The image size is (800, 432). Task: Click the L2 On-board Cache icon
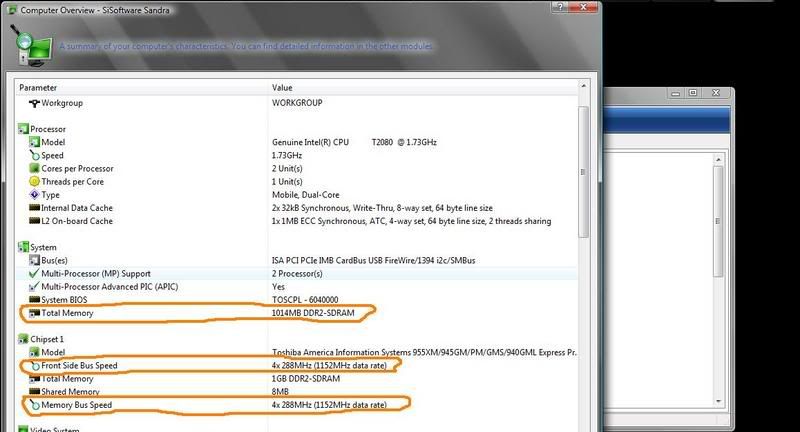click(34, 221)
